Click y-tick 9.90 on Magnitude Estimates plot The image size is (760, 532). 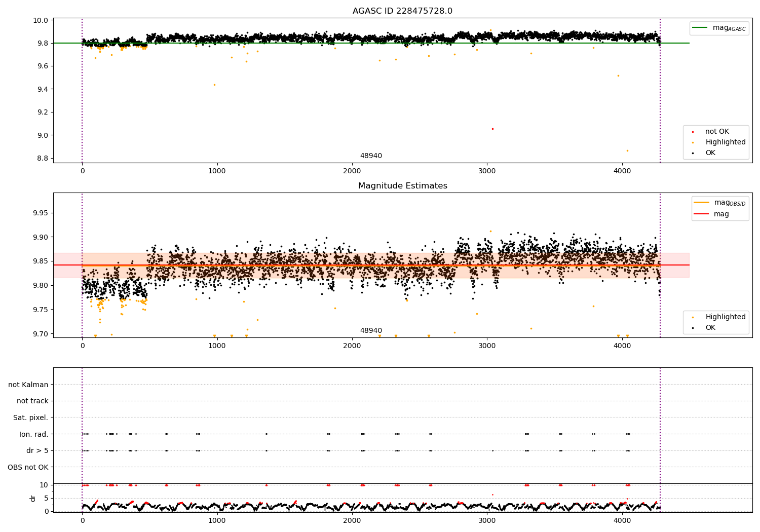41,237
